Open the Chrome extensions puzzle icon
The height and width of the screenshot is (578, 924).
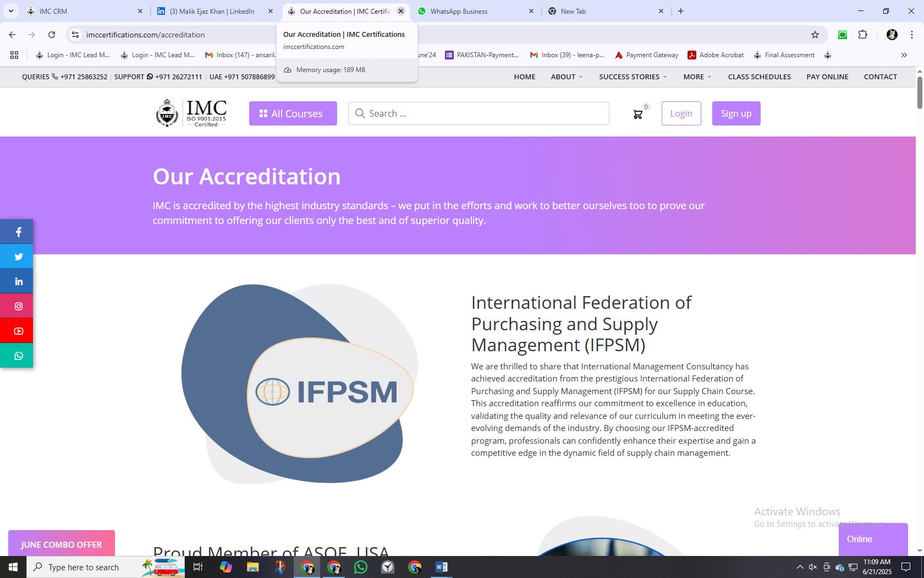pyautogui.click(x=862, y=35)
